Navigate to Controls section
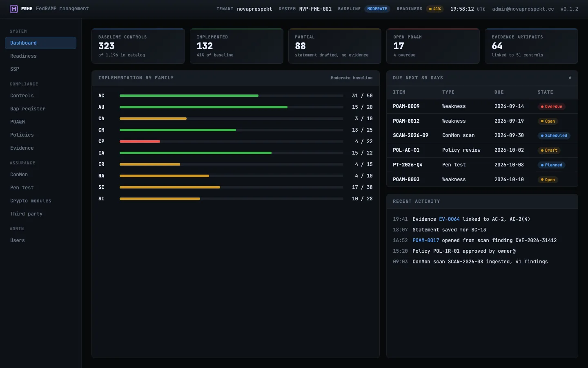588x368 pixels. point(40,96)
